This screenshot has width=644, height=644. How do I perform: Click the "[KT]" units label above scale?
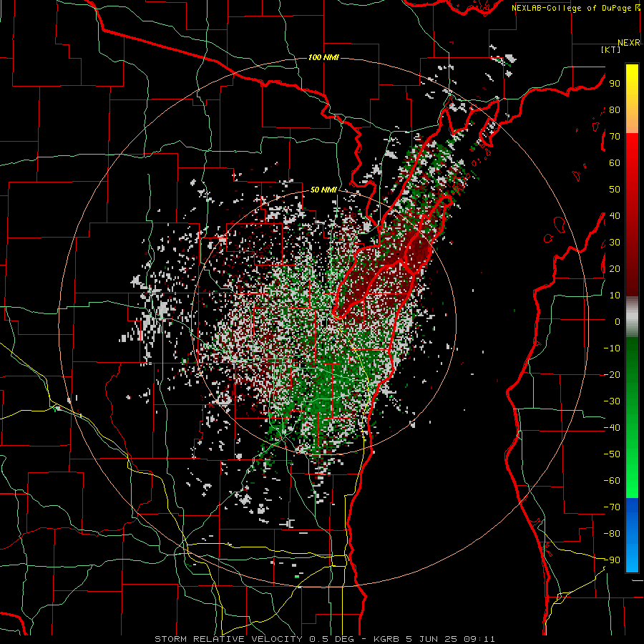tap(611, 49)
